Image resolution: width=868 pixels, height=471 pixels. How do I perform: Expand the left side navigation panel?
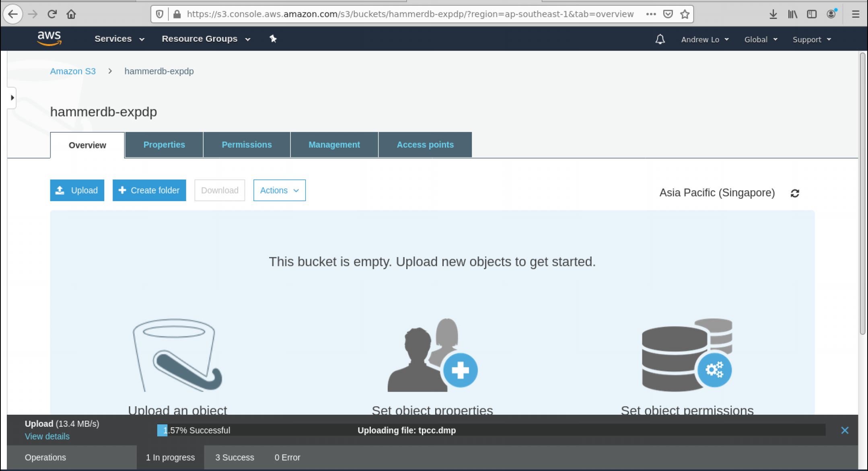12,98
